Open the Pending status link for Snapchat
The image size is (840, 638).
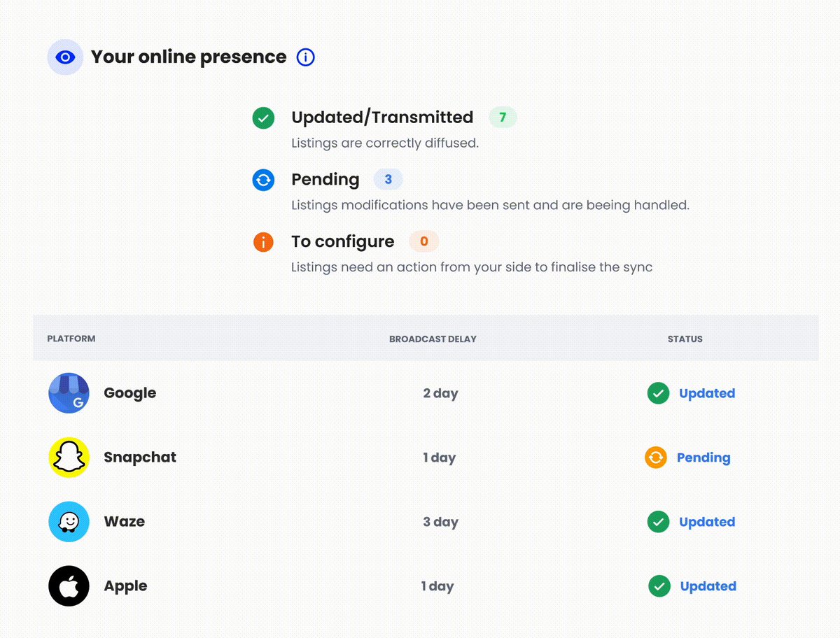(703, 458)
